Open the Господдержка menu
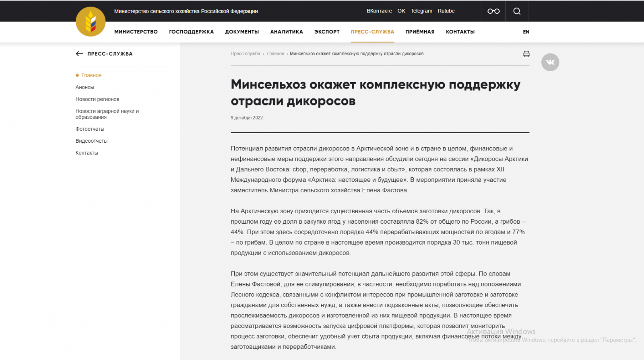 (191, 32)
